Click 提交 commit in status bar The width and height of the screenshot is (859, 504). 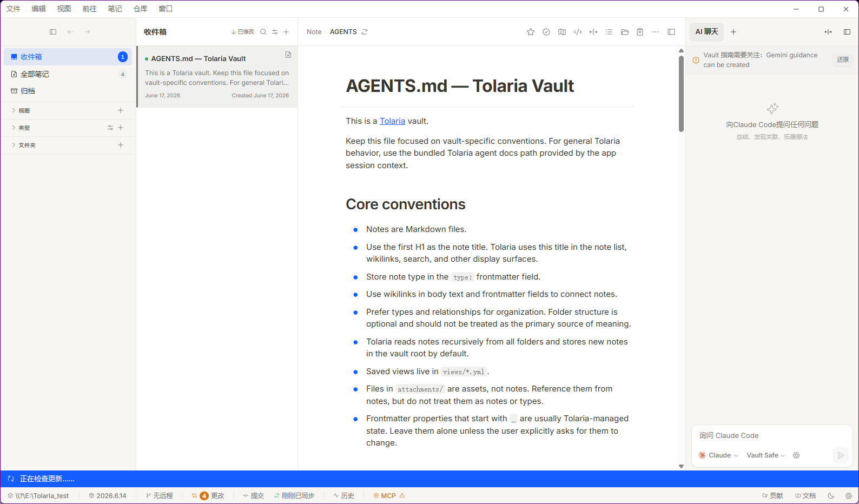point(253,495)
